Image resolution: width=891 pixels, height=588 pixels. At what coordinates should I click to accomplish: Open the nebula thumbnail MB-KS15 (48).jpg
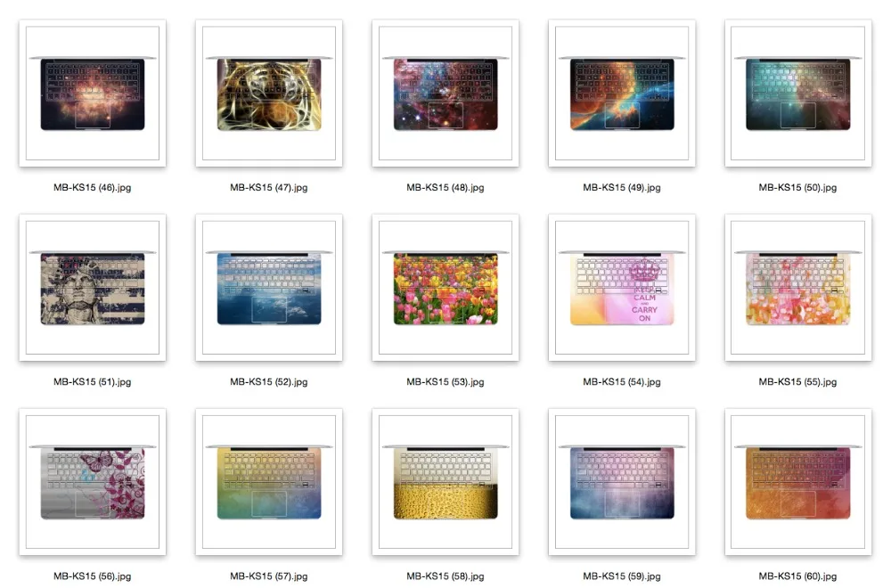445,94
